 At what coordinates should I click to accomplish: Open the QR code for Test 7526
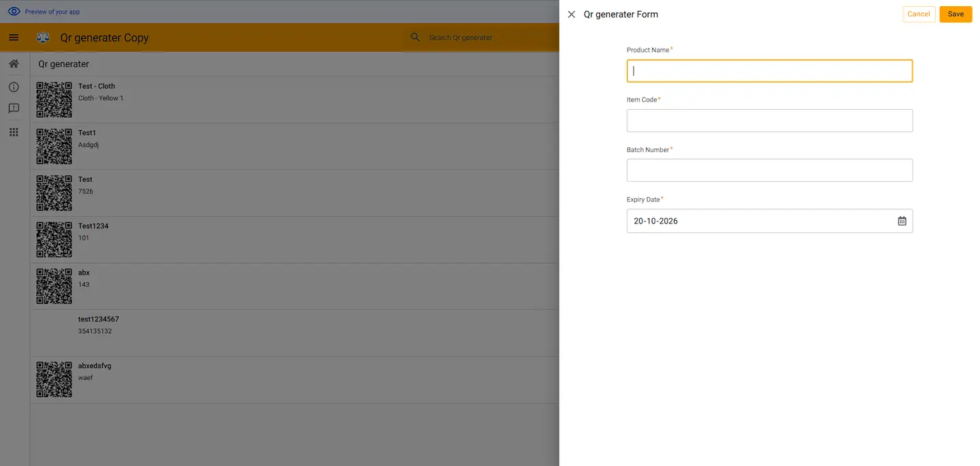pos(54,193)
